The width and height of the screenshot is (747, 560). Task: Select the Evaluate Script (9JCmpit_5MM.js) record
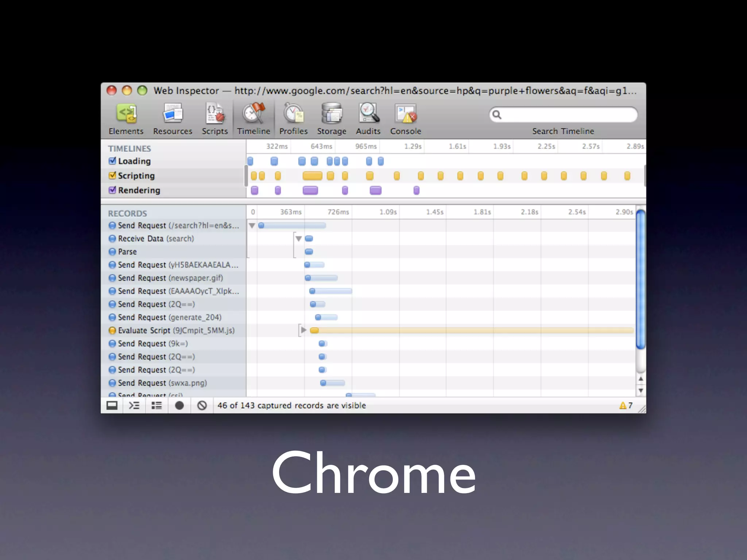point(174,331)
